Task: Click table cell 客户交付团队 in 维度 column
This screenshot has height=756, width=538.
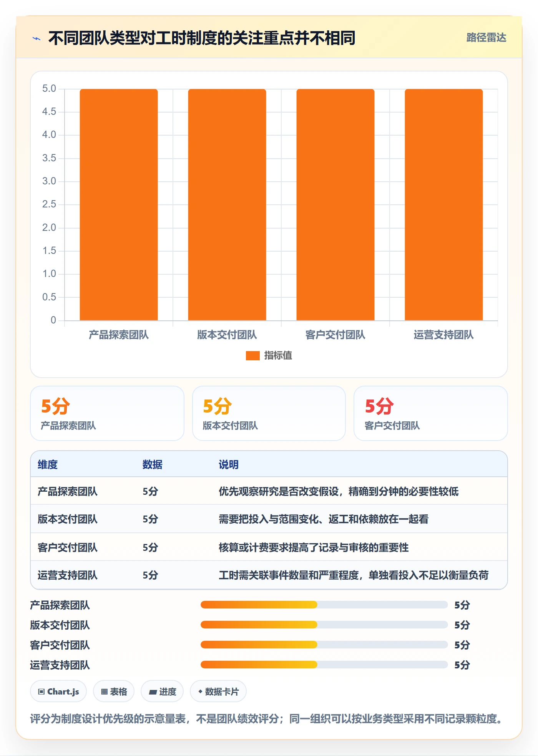Action: coord(68,547)
